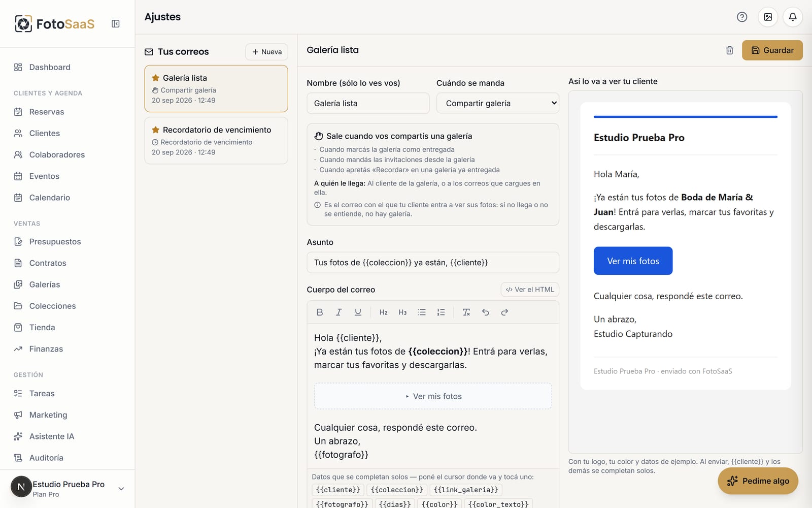812x508 pixels.
Task: Delete this email with trash icon
Action: [x=729, y=50]
